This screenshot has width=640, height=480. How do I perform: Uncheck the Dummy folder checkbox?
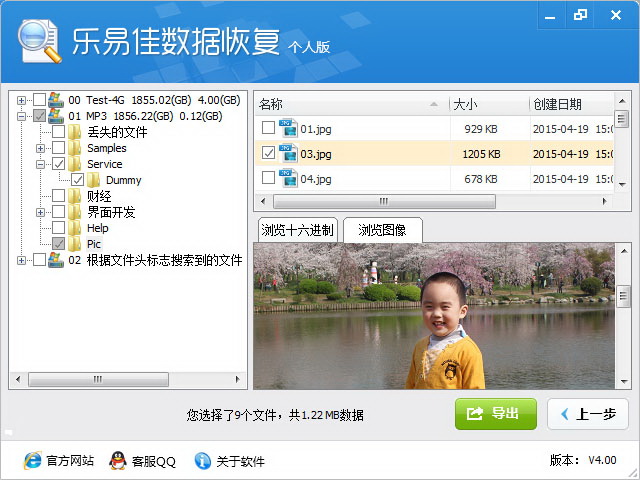coord(78,180)
